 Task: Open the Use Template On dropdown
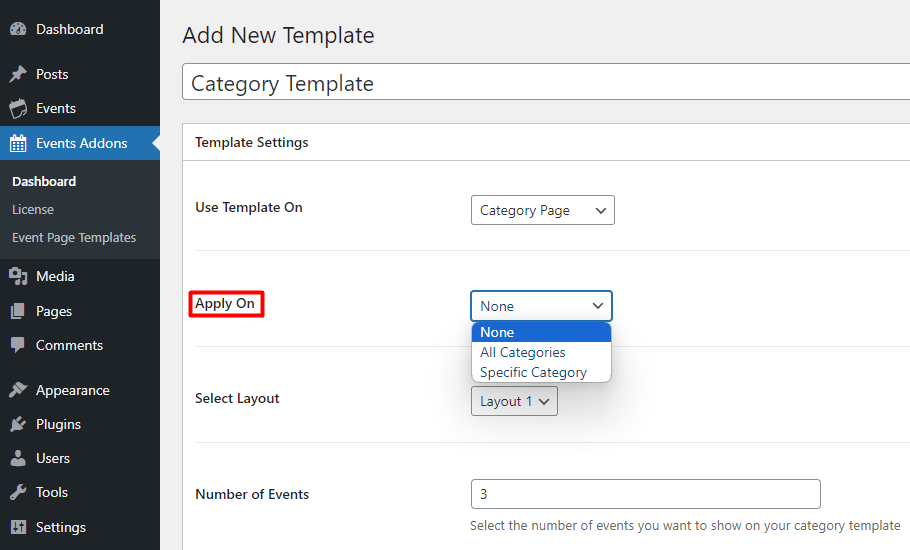(542, 210)
